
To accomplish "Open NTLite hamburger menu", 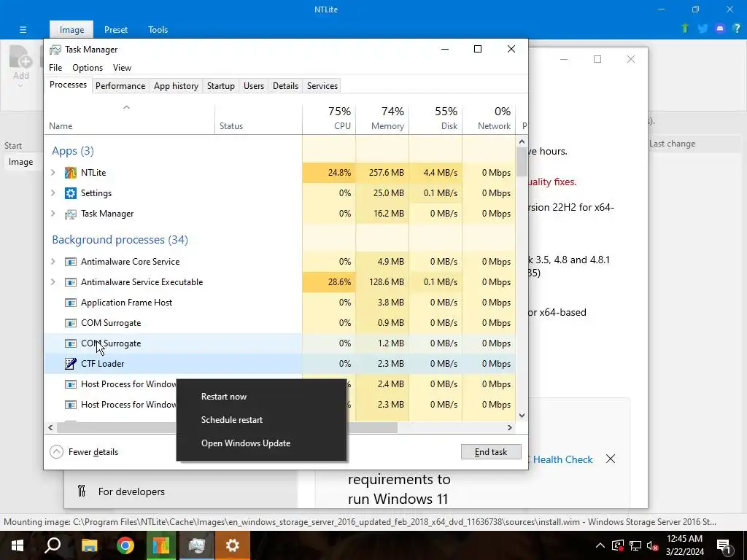I will (x=23, y=29).
